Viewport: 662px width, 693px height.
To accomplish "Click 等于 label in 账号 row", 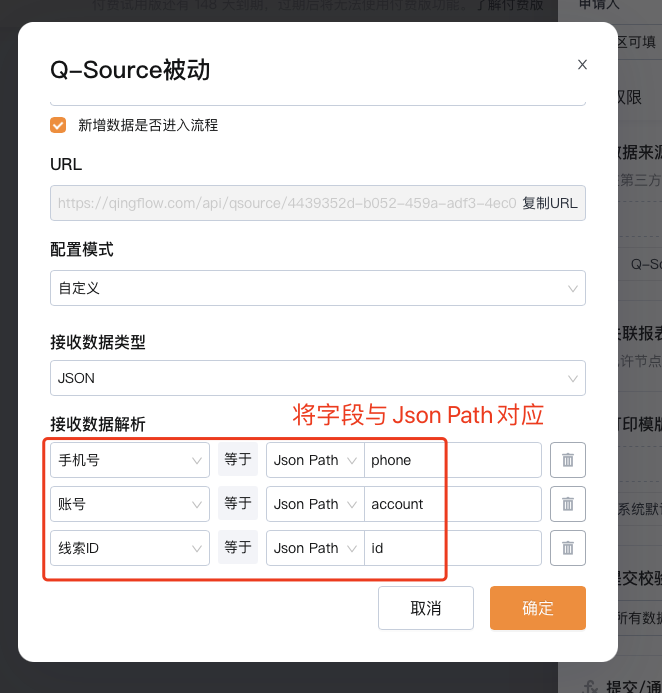I will [x=238, y=503].
